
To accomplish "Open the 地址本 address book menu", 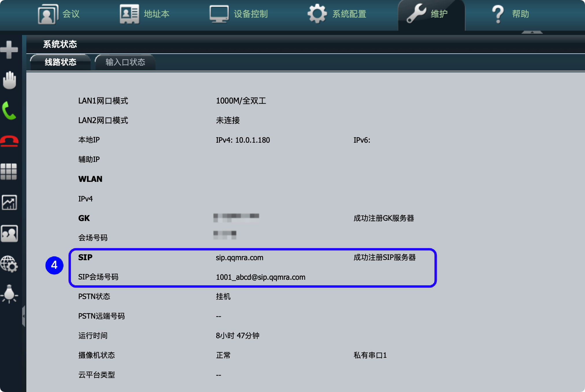I will click(144, 14).
